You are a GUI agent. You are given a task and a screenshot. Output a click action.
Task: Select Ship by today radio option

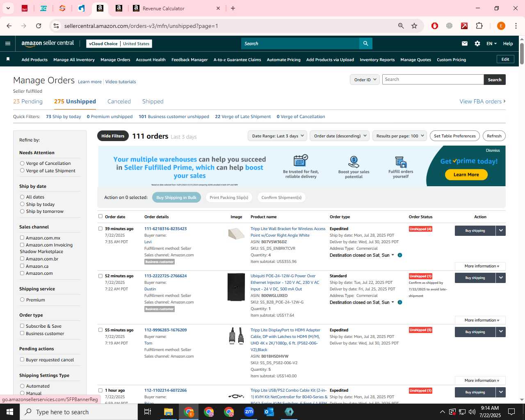(x=22, y=204)
